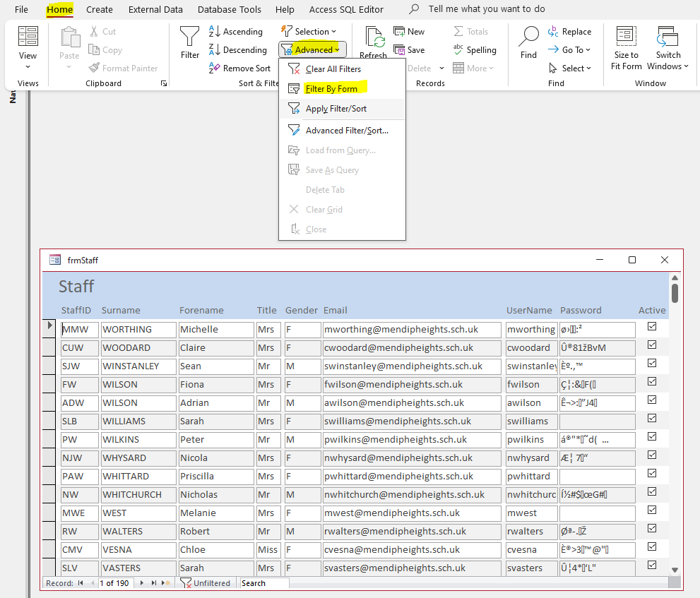Screen dimensions: 700x598
Task: Click the Tell me search magnifier
Action: coord(415,9)
